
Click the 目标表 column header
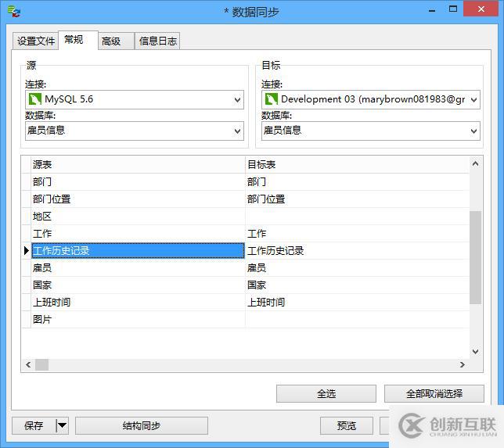tap(358, 164)
